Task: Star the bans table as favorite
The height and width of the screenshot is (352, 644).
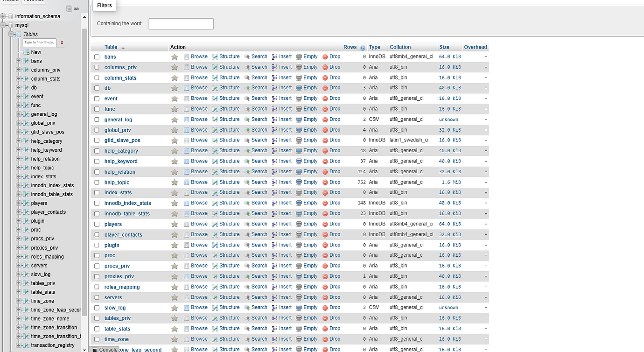Action: pos(175,56)
